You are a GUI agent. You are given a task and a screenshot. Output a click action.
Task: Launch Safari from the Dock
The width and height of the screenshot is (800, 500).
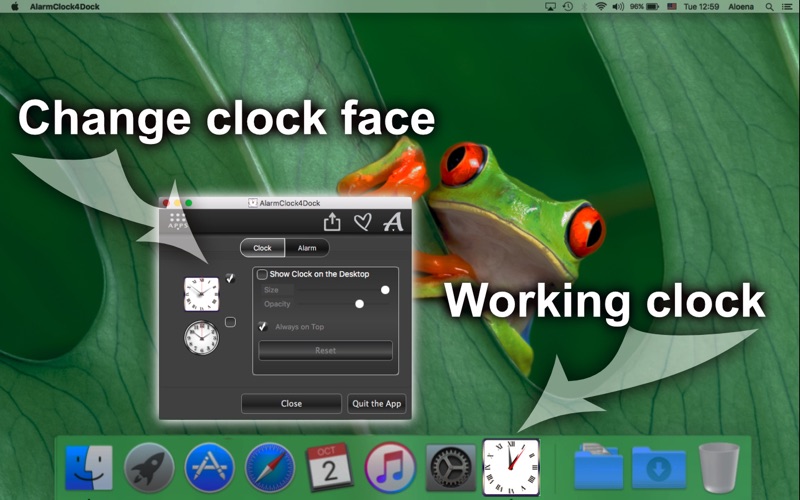270,467
